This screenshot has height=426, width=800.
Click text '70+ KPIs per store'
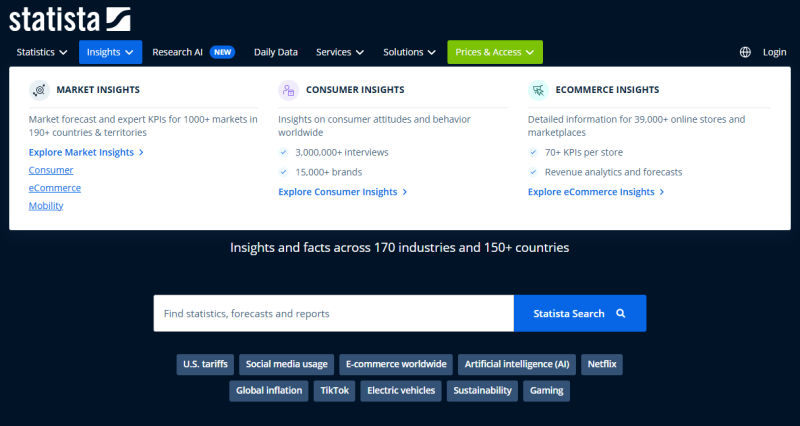pyautogui.click(x=584, y=152)
